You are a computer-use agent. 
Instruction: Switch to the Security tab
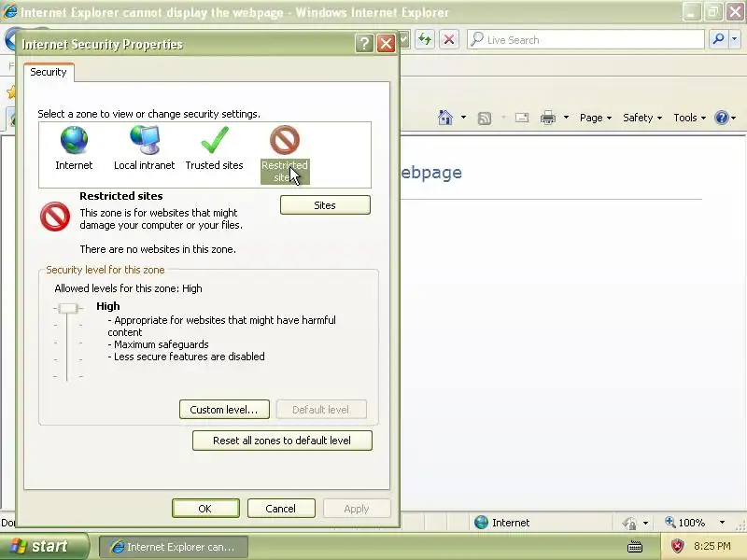49,72
